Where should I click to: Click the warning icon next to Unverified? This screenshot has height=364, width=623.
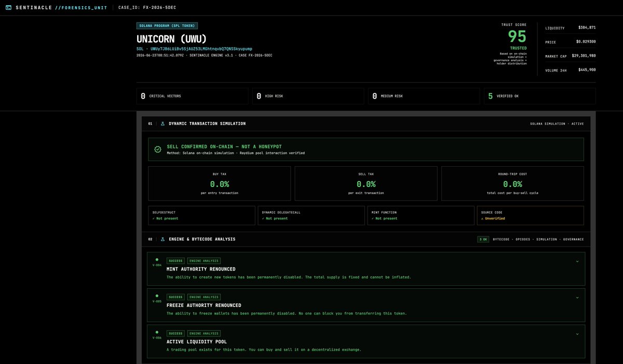pyautogui.click(x=482, y=219)
